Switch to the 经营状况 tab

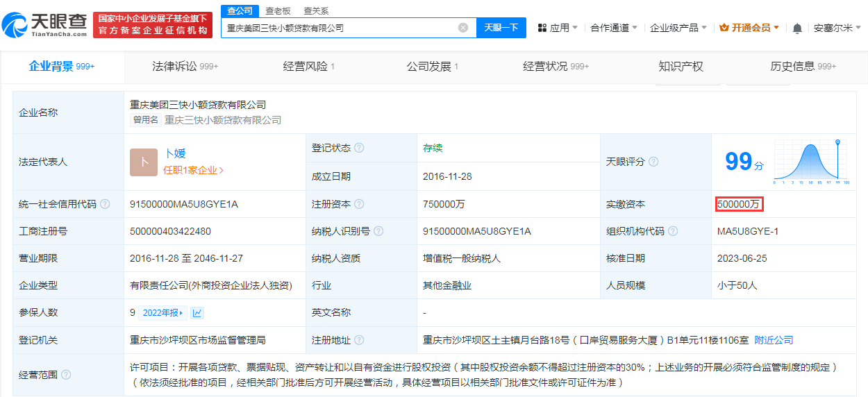click(x=556, y=67)
